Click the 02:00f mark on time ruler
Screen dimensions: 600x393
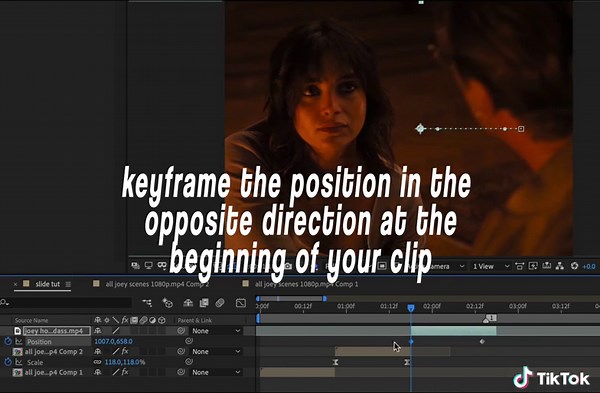(432, 306)
